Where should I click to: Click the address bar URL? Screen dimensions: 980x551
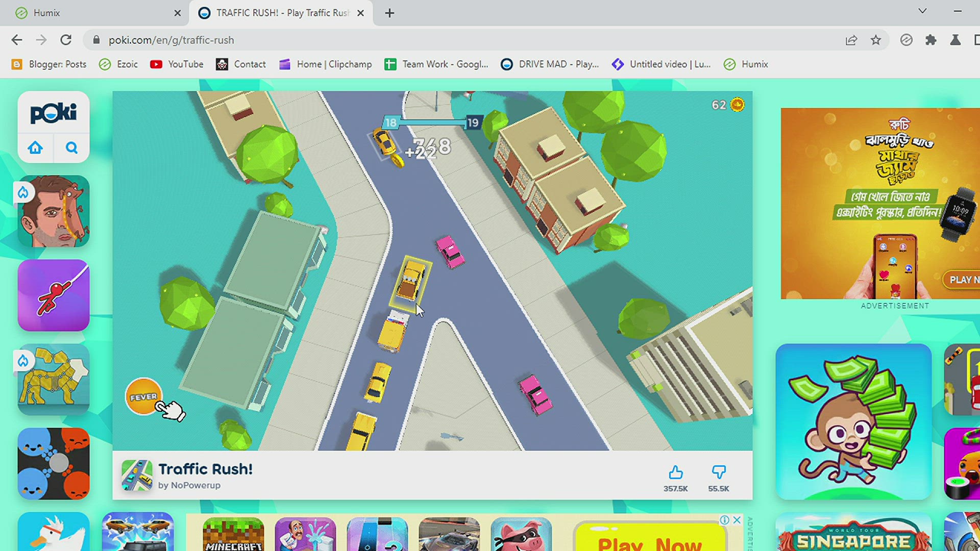(x=171, y=40)
